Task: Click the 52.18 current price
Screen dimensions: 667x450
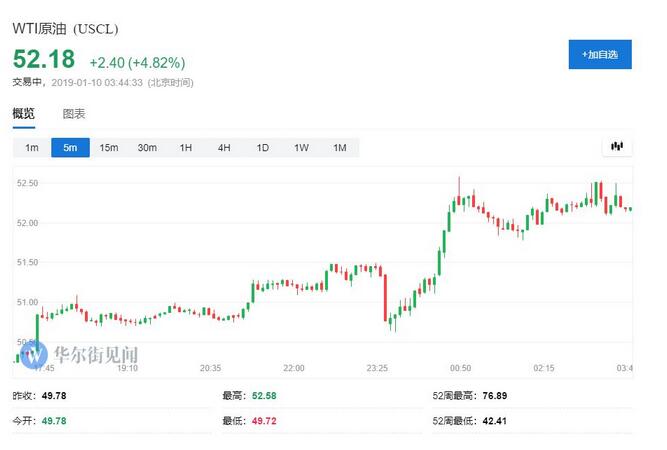Action: point(45,61)
